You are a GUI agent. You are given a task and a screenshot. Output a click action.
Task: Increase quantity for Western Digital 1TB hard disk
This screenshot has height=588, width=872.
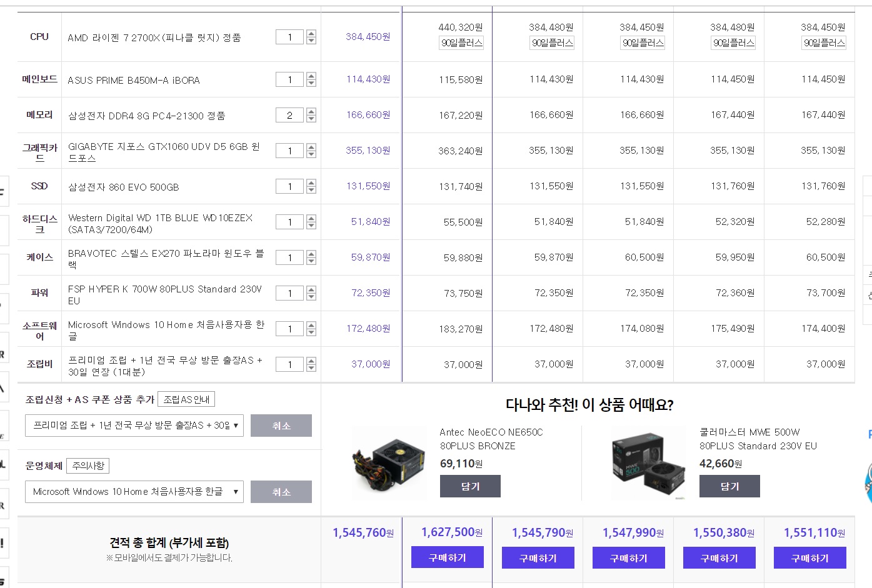pyautogui.click(x=311, y=218)
